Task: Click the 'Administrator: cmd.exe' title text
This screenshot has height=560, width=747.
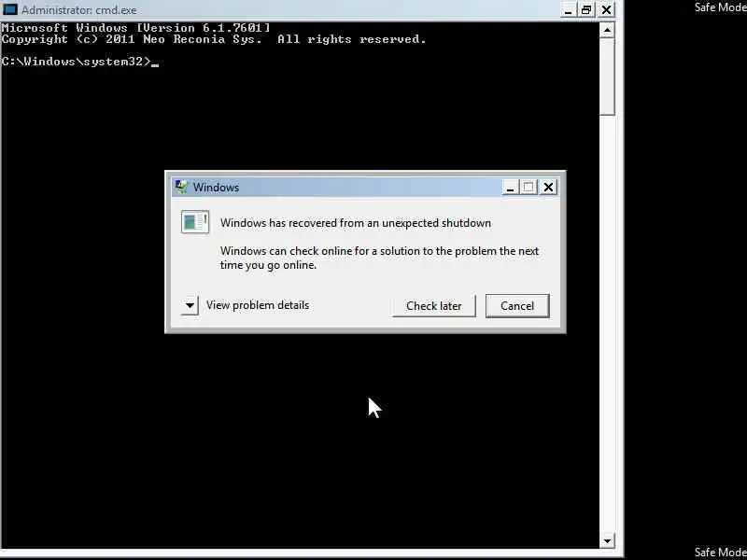Action: (x=79, y=9)
